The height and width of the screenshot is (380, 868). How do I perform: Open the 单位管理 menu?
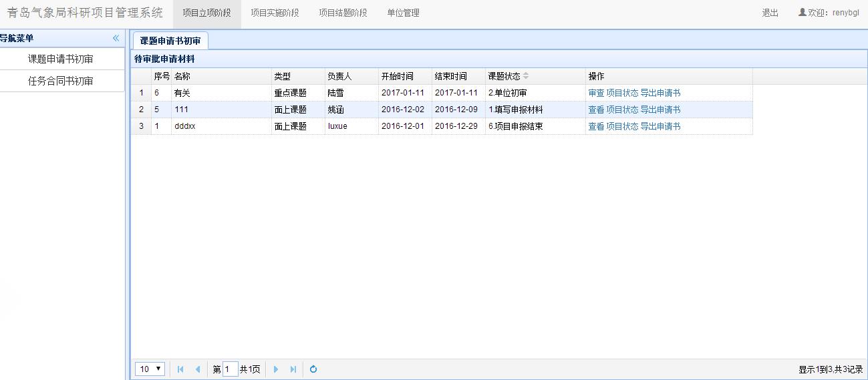(403, 13)
